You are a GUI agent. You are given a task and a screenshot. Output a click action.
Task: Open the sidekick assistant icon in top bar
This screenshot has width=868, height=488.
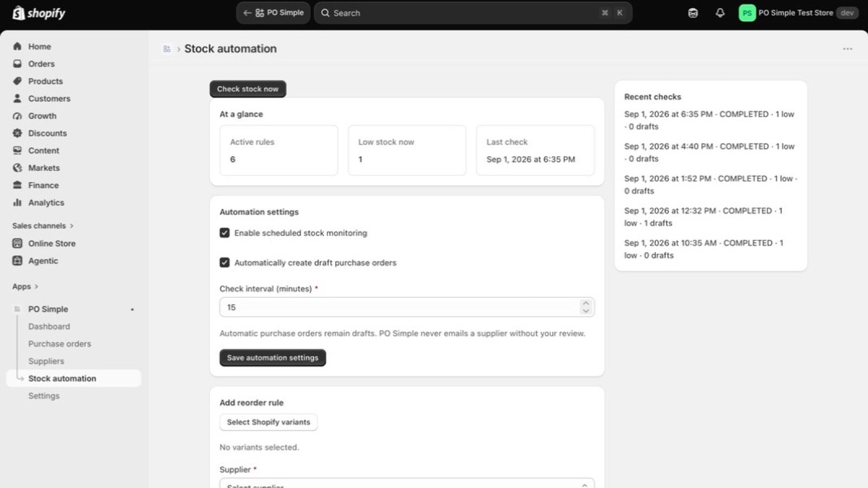pyautogui.click(x=693, y=13)
